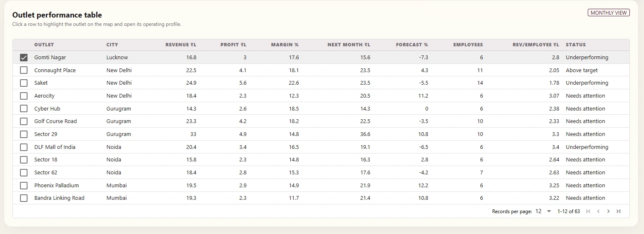Click next month value 36.6
Screen dimensions: 644x234
(365, 134)
